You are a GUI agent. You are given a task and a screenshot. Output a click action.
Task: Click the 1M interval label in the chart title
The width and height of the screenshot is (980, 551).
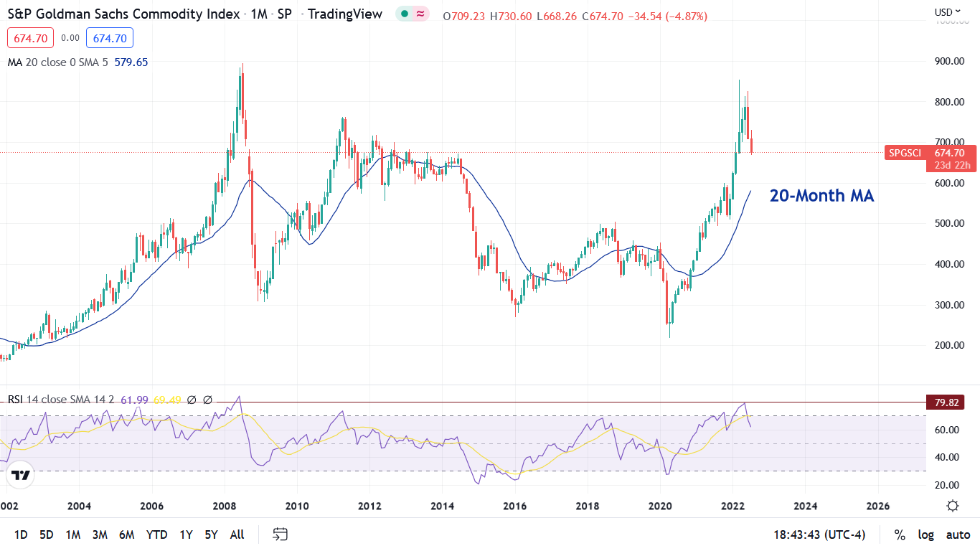260,14
